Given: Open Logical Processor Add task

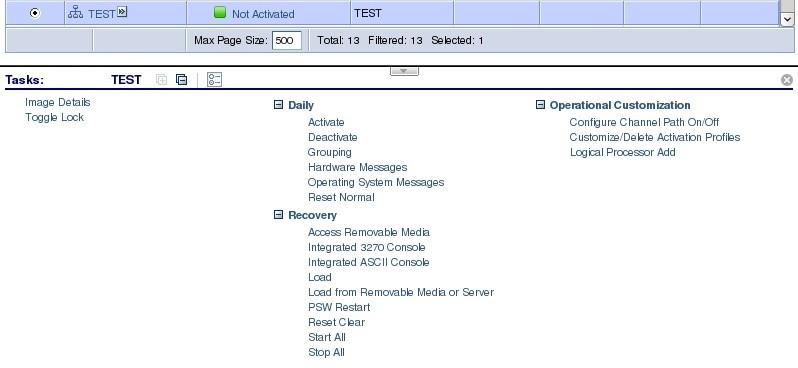Looking at the screenshot, I should coord(622,152).
